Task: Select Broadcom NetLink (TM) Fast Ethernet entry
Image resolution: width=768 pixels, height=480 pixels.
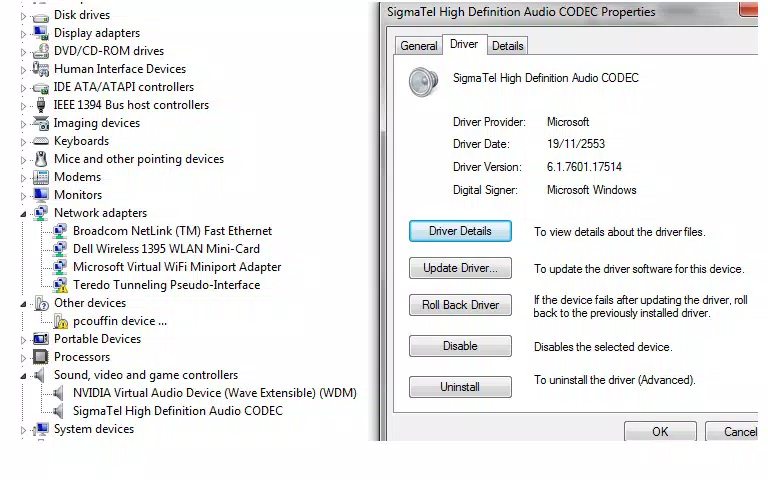Action: click(172, 231)
